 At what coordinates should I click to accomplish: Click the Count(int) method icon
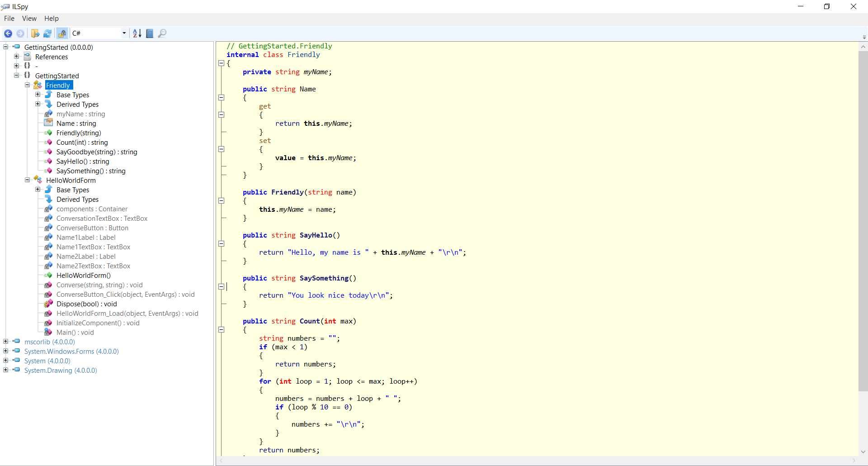click(48, 142)
